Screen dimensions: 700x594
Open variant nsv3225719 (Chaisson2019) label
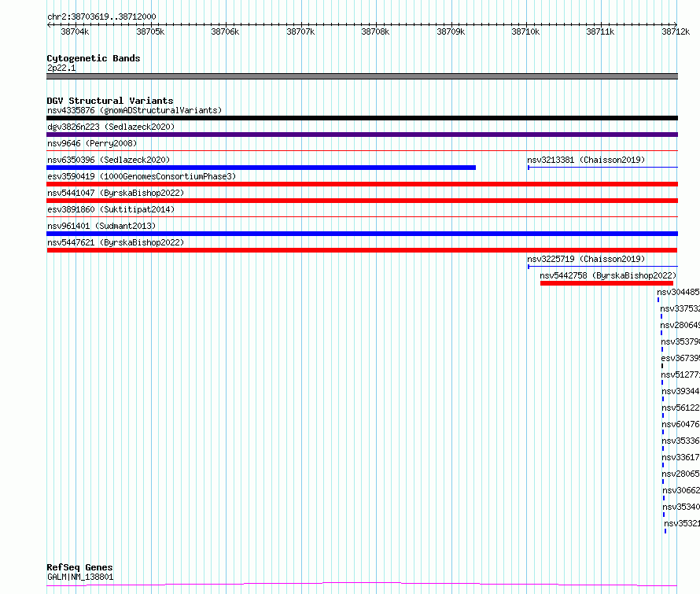(x=586, y=259)
